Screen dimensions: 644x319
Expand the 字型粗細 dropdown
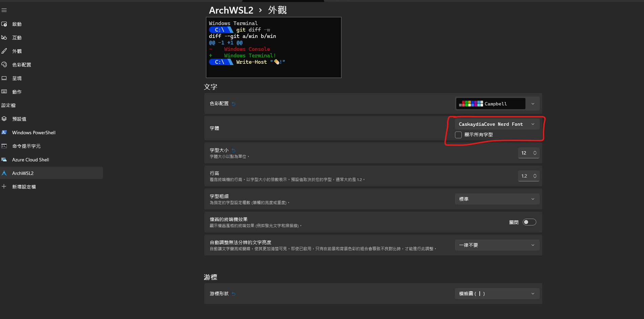[497, 199]
